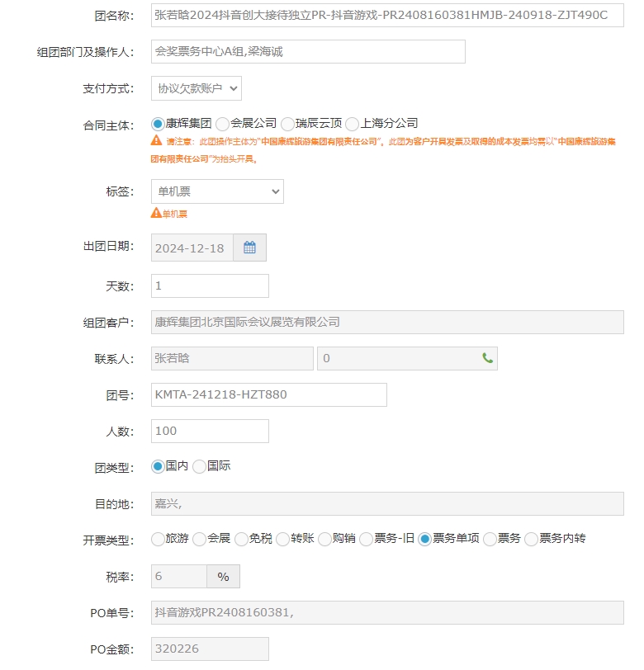This screenshot has height=670, width=644.
Task: Set group type to 国内
Action: [x=158, y=467]
